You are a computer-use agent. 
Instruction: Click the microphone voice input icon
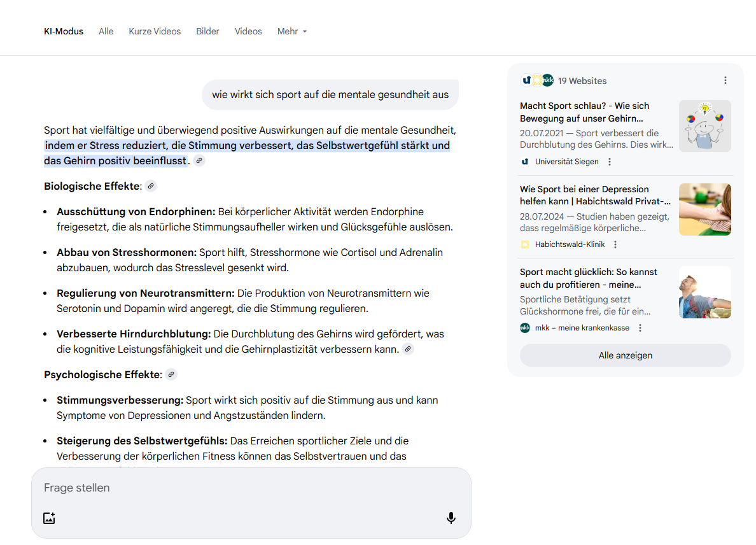click(x=451, y=518)
